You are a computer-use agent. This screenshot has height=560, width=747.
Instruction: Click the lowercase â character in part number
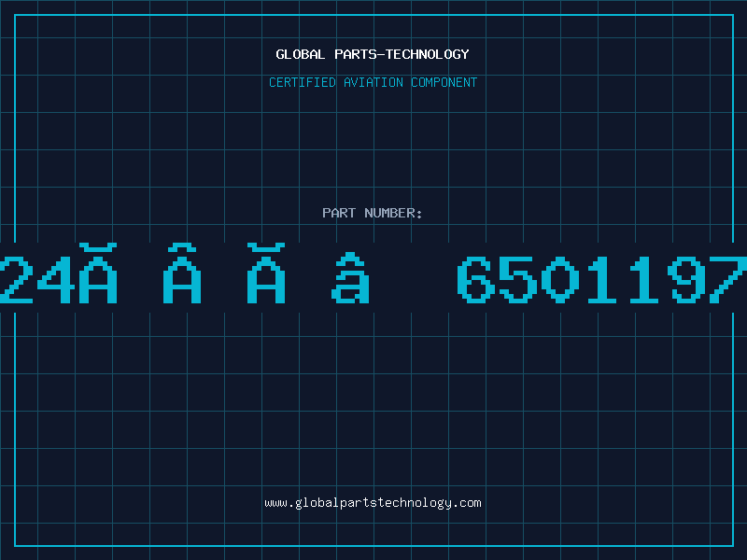click(x=350, y=277)
